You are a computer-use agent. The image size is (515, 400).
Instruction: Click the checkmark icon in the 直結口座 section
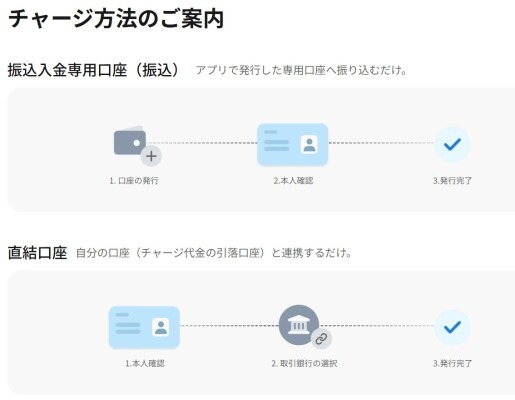pos(452,327)
